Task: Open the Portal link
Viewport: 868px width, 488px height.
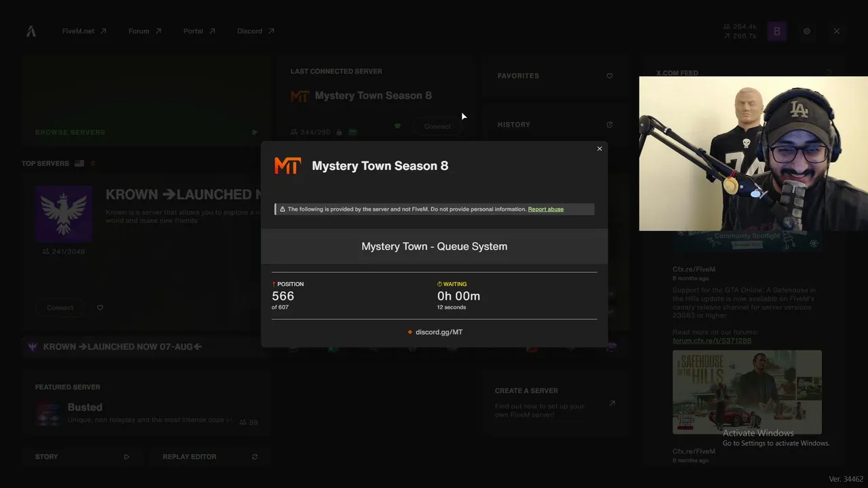Action: [199, 31]
